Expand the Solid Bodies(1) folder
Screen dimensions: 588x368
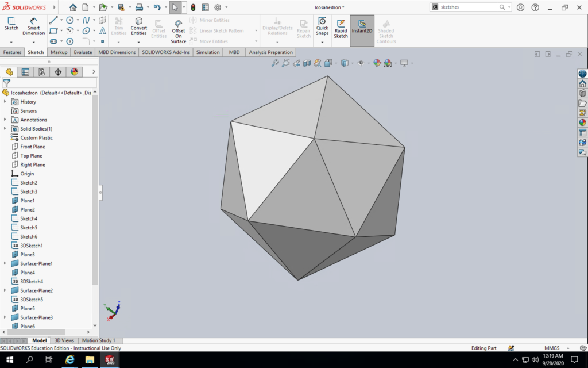point(5,129)
